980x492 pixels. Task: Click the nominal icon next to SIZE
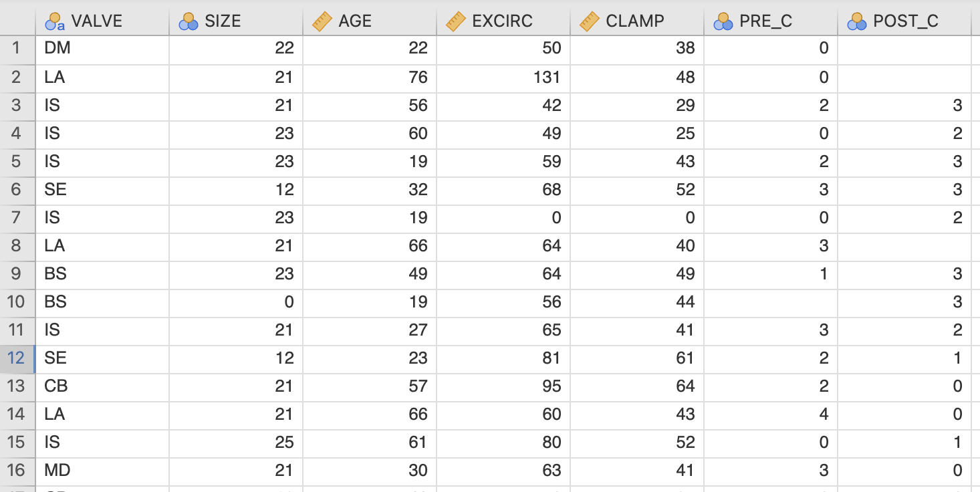pos(189,21)
